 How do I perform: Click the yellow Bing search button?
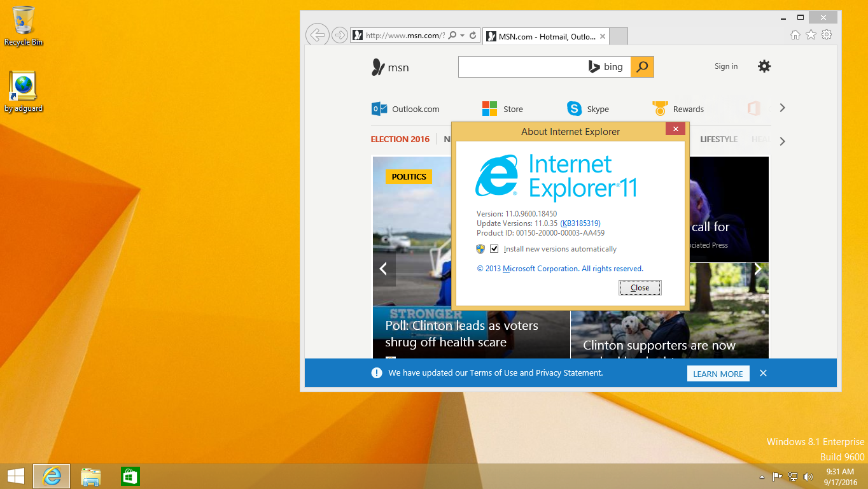pyautogui.click(x=642, y=67)
